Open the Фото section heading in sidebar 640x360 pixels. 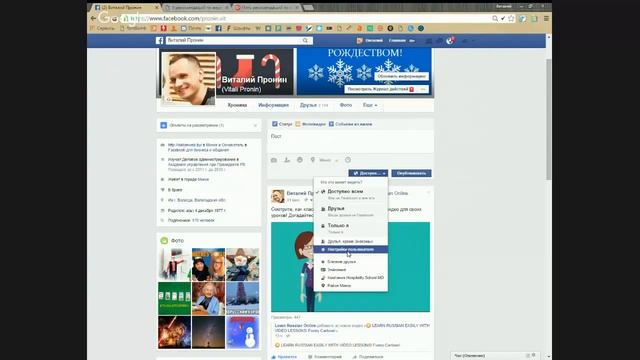pyautogui.click(x=177, y=241)
